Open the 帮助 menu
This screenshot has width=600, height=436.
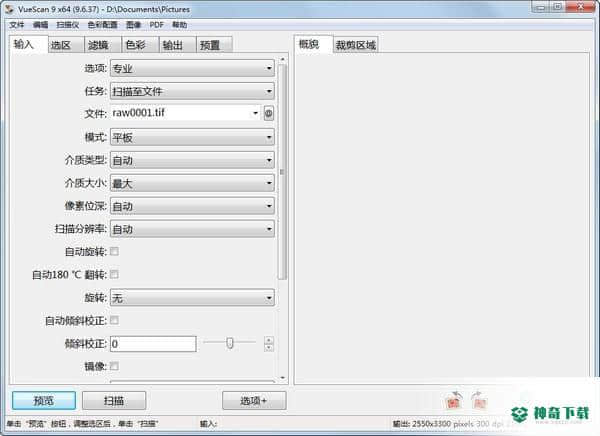pyautogui.click(x=179, y=25)
